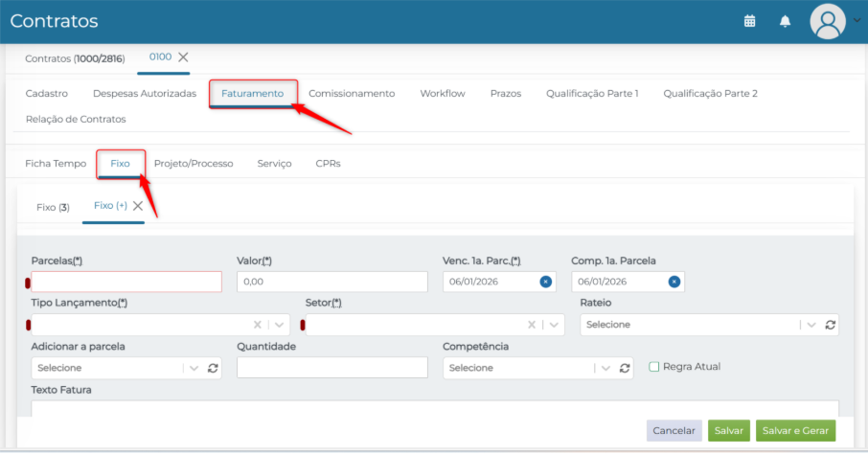Switch to the Ficha Tempo sub-tab
868x454 pixels.
pyautogui.click(x=56, y=164)
